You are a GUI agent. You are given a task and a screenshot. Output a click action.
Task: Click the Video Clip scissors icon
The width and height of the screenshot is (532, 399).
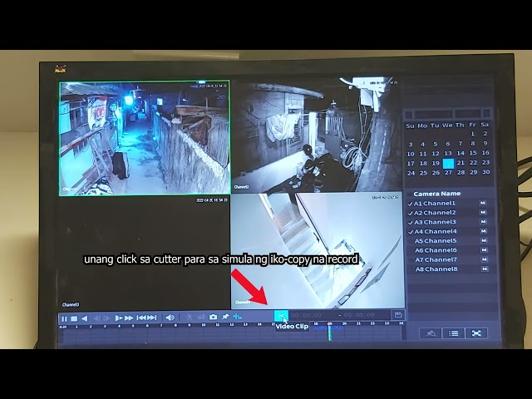pos(281,316)
